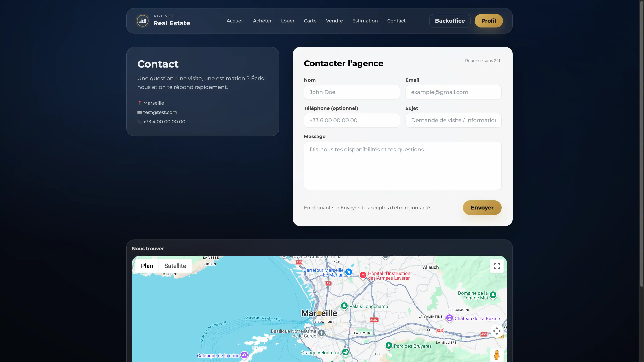Click the red location pin beside Marseille
Screen dimensions: 644x362
coord(140,102)
